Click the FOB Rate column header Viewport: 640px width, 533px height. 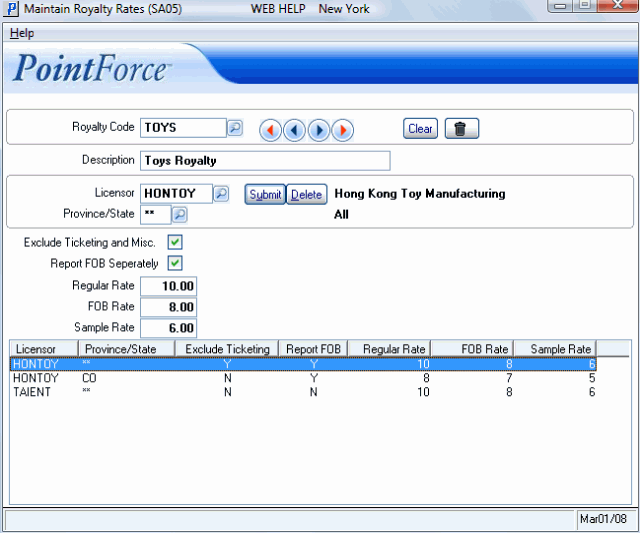tap(473, 349)
